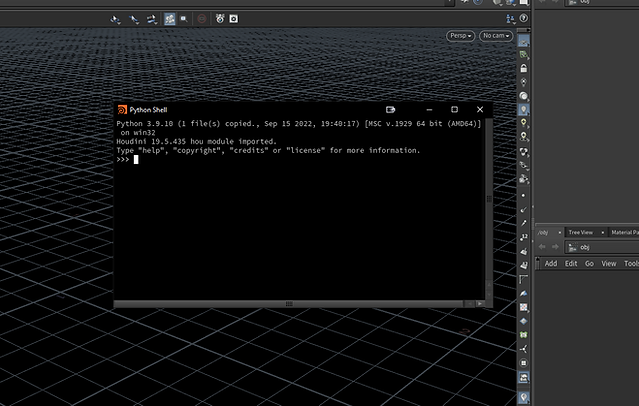The width and height of the screenshot is (639, 406).
Task: Switch to the Tree View tab
Action: tap(581, 232)
